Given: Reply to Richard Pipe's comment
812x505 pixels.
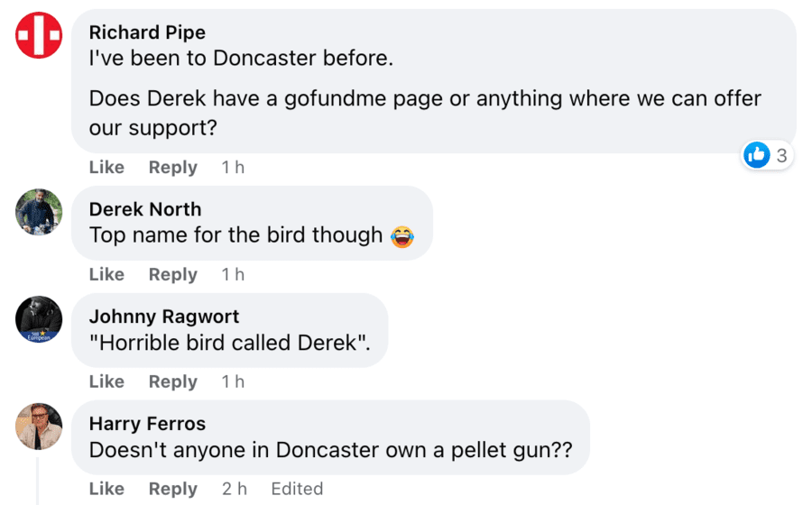Looking at the screenshot, I should [172, 168].
